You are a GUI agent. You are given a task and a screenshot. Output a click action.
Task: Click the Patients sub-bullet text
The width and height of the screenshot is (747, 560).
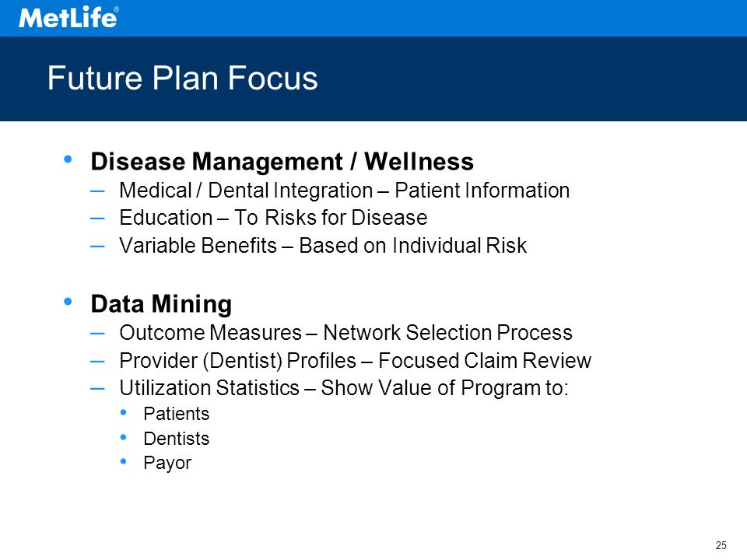(x=177, y=414)
